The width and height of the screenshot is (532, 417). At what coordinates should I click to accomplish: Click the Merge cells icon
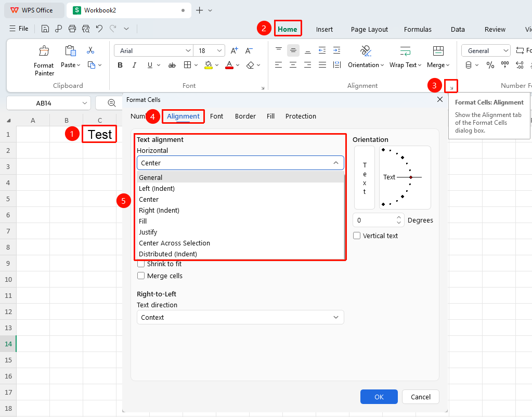pyautogui.click(x=438, y=51)
